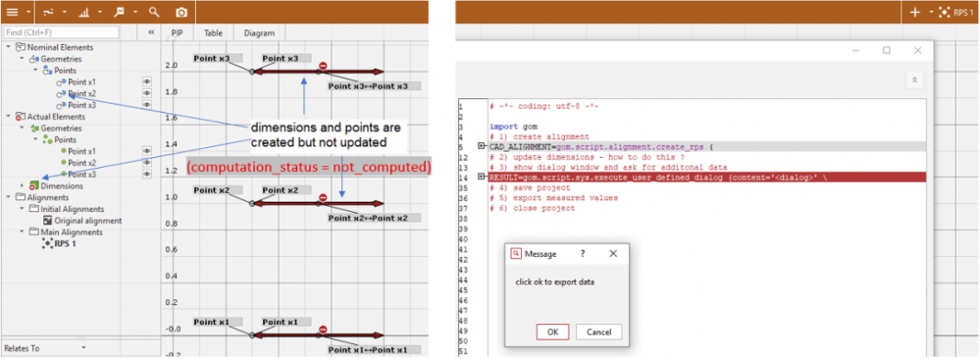Image resolution: width=980 pixels, height=359 pixels.
Task: Click the RPS 1 tree item icon
Action: point(47,244)
